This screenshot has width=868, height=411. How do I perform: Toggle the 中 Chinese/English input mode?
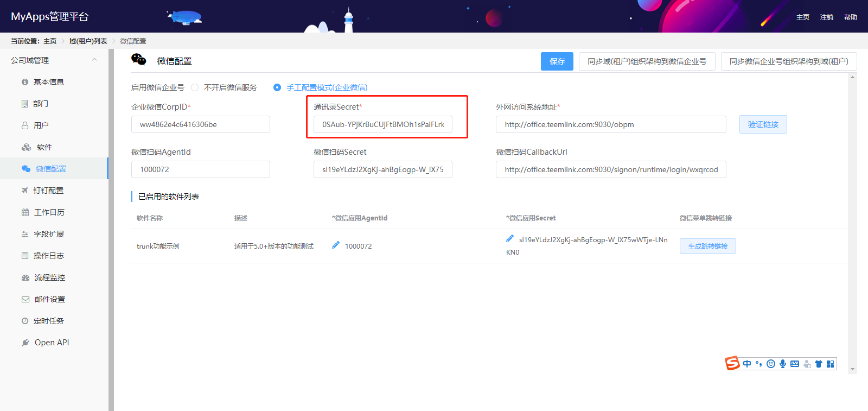click(747, 364)
